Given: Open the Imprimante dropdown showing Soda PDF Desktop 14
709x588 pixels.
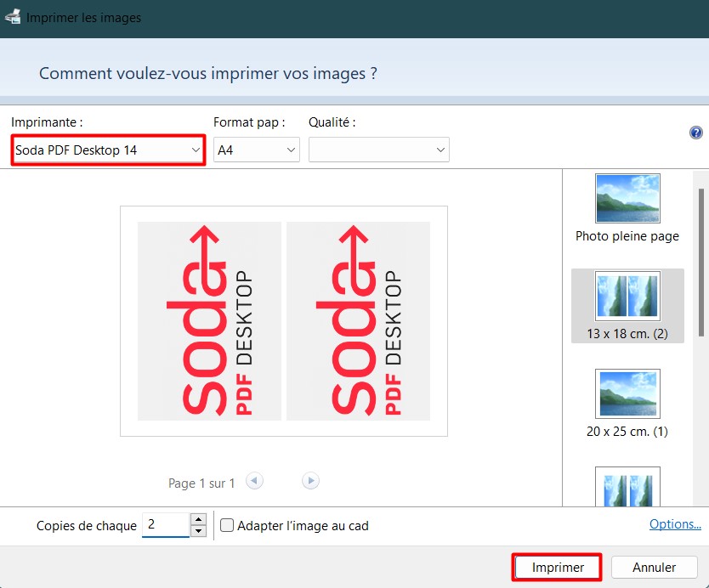Looking at the screenshot, I should (108, 150).
